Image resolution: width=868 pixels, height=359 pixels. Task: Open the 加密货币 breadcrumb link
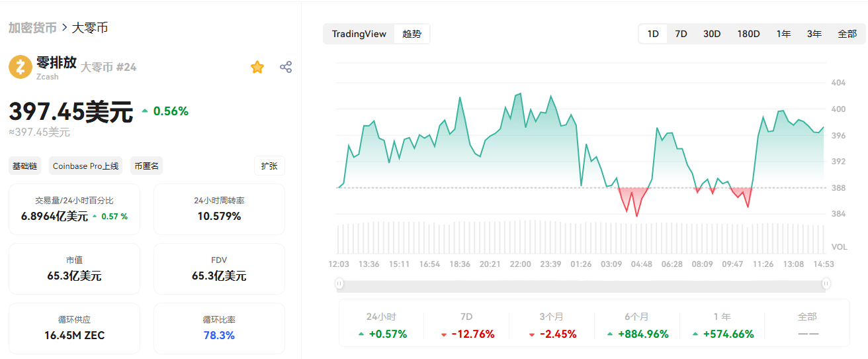pos(32,28)
